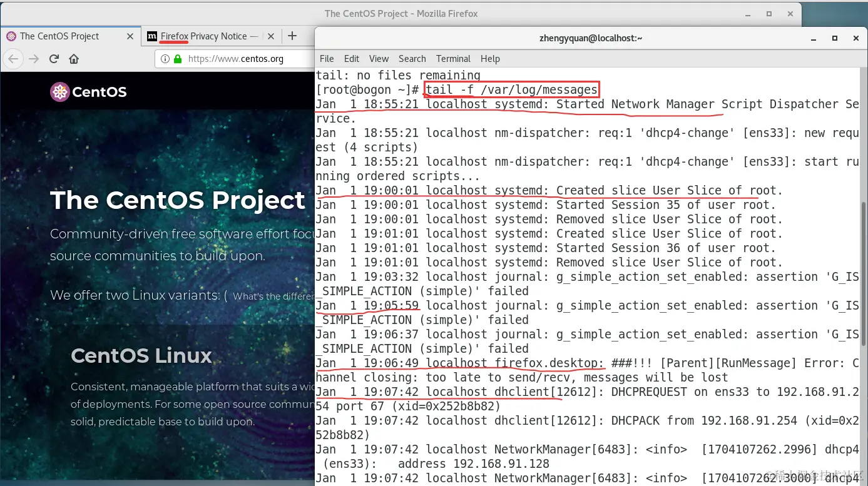This screenshot has height=486, width=868.
Task: Click the 19:00:01 "Created slice User Slice" line
Action: [x=549, y=191]
